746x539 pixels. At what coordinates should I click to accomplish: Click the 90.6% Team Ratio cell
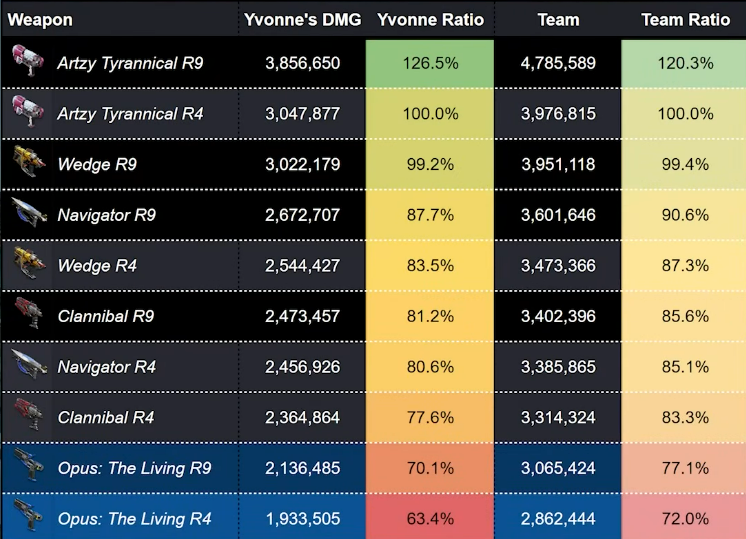click(x=684, y=215)
